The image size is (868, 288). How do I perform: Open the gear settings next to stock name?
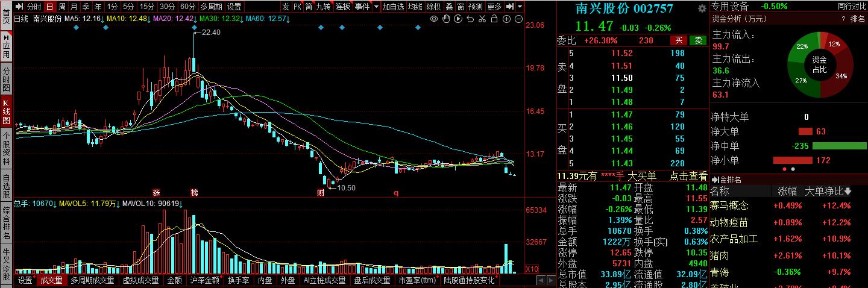(x=702, y=8)
